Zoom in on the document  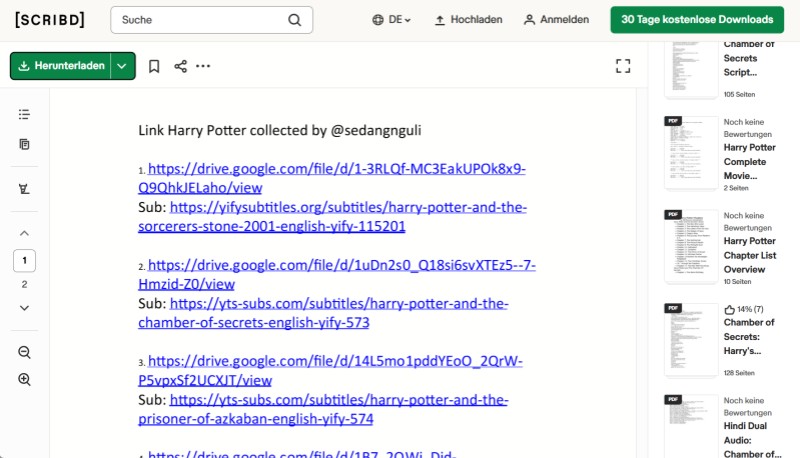coord(24,379)
